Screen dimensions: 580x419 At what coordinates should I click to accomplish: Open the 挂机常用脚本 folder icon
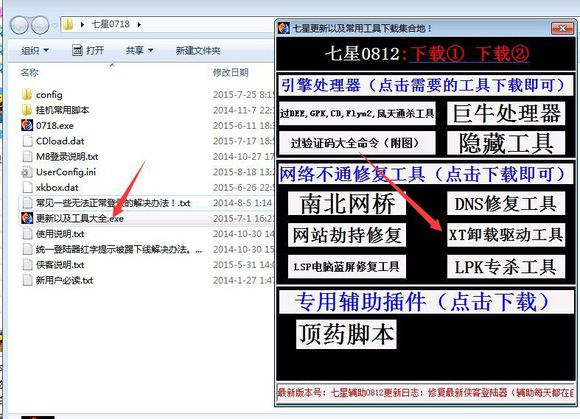(27, 110)
